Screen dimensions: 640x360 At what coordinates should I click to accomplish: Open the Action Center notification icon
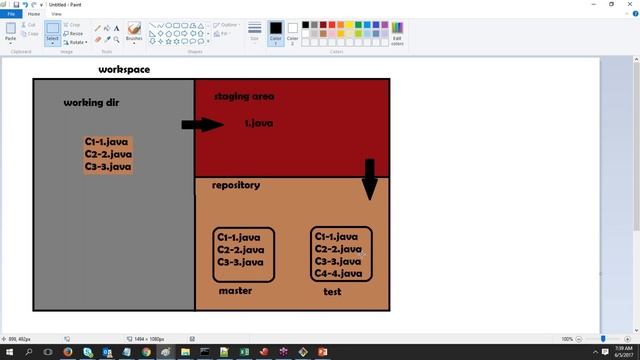pyautogui.click(x=605, y=352)
